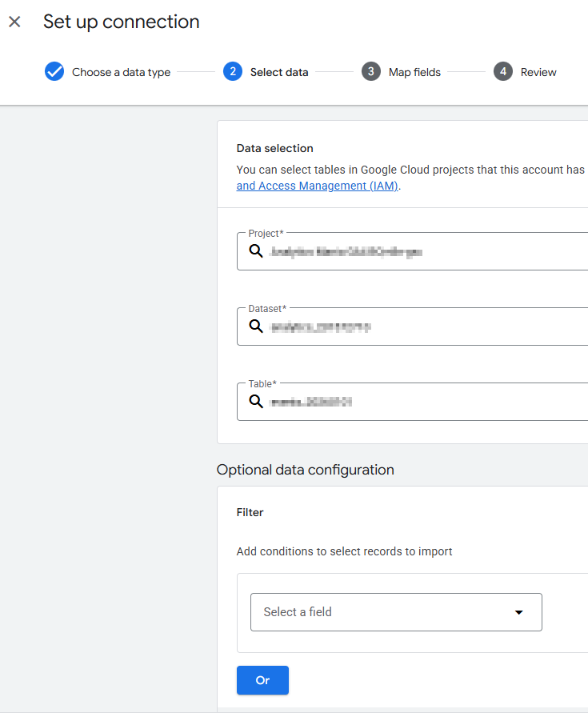Focus the Dataset input field
The image size is (588, 717).
click(413, 326)
